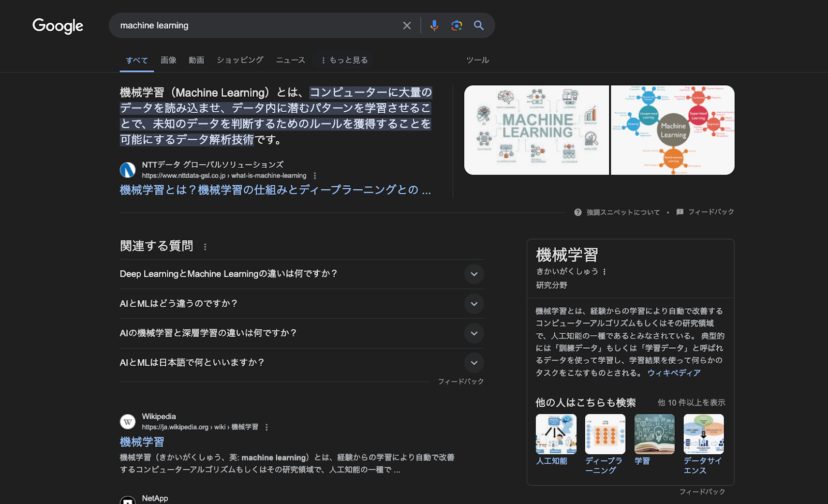Click the ウィキペディア link in knowledge panel
The height and width of the screenshot is (504, 828).
(x=674, y=373)
